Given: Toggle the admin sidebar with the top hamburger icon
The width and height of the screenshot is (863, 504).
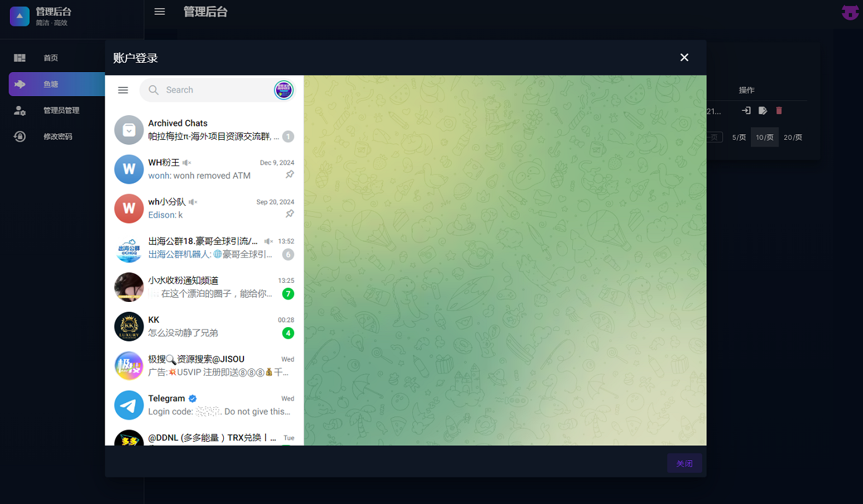Looking at the screenshot, I should (160, 11).
